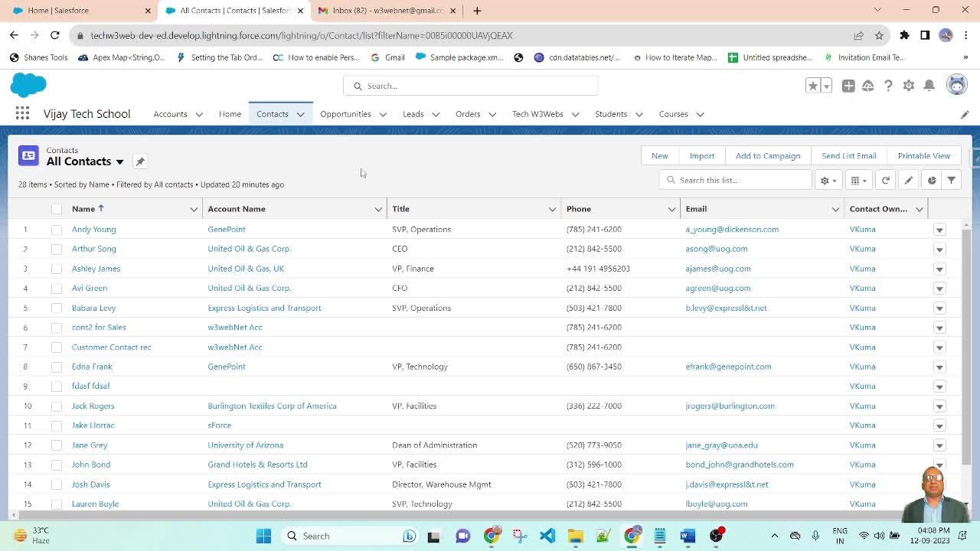Viewport: 980px width, 551px height.
Task: Open the Select list display table dropdown
Action: tap(859, 180)
